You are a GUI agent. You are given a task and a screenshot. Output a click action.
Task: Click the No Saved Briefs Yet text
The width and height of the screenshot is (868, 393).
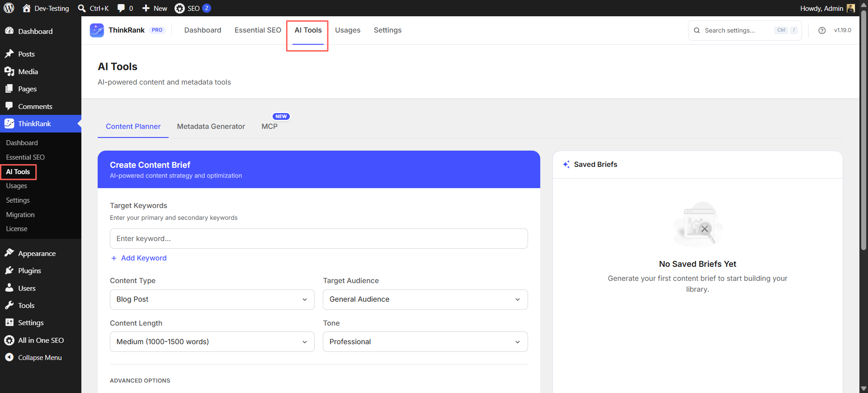coord(698,264)
